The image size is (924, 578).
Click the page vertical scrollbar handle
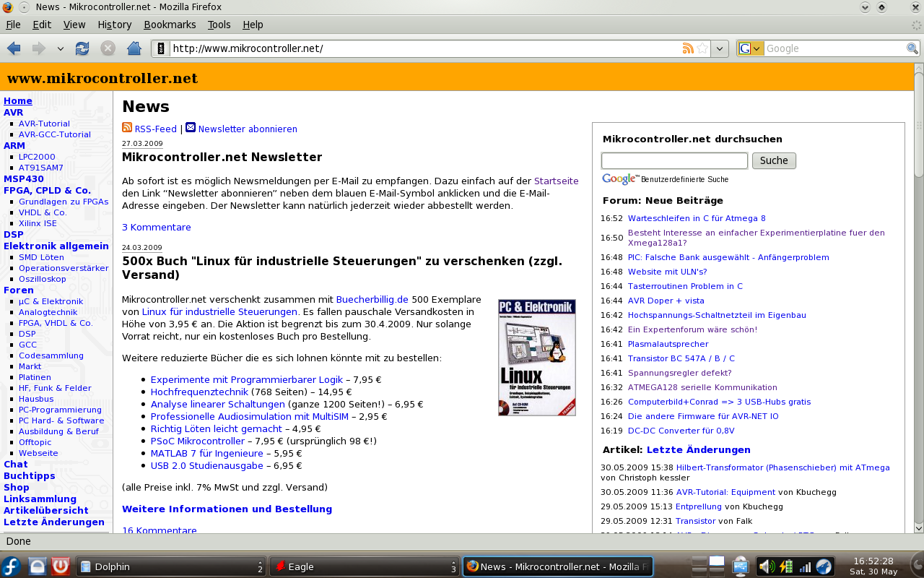coord(918,126)
